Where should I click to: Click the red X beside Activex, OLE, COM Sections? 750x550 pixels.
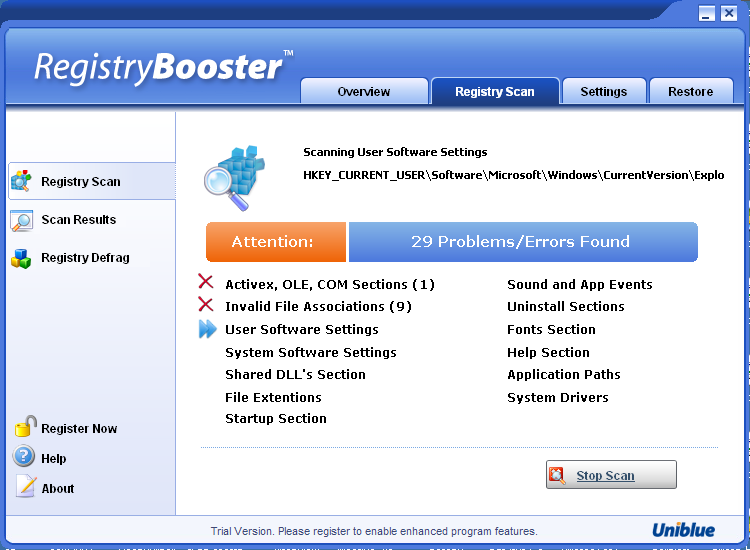(206, 282)
